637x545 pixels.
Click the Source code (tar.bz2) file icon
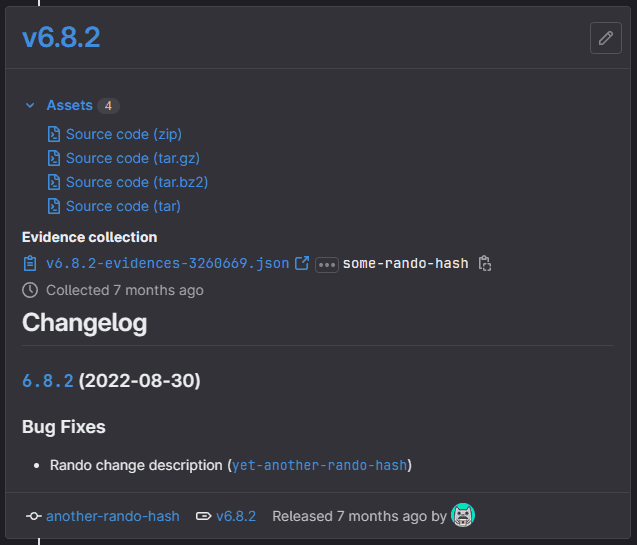click(54, 182)
